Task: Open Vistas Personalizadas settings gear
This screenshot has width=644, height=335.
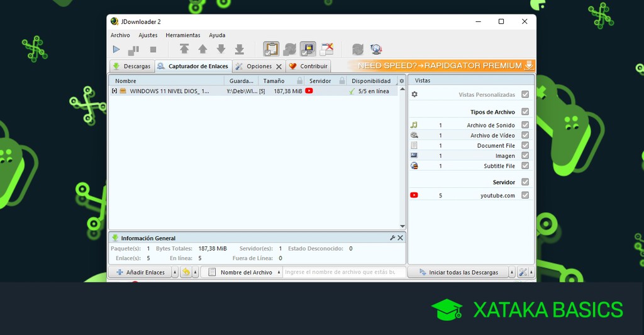Action: (414, 94)
